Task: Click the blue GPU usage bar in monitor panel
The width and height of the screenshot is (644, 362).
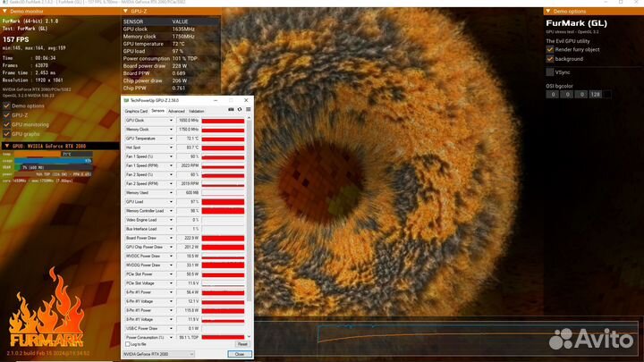Action: [x=54, y=161]
